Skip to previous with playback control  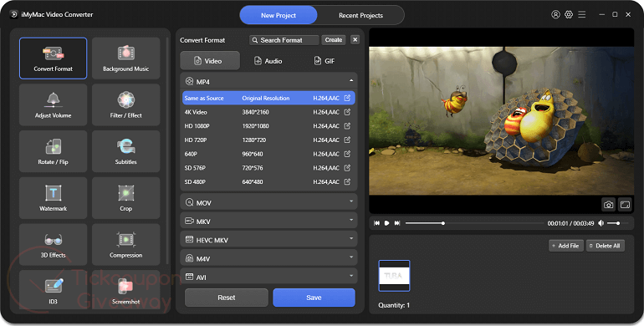376,223
